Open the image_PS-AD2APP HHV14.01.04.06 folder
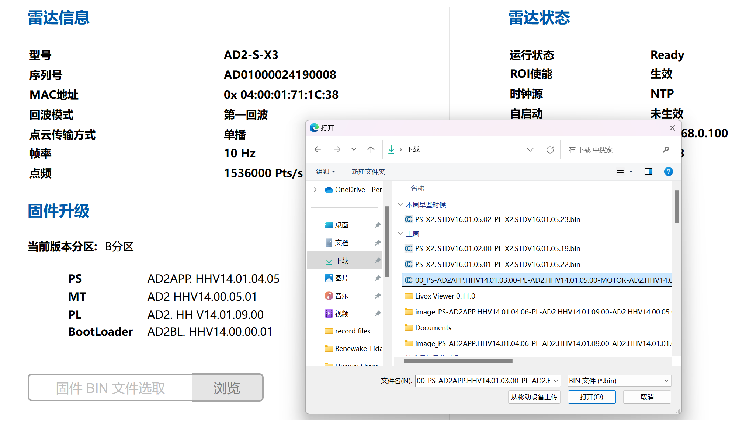Image resolution: width=748 pixels, height=437 pixels. pos(537,312)
